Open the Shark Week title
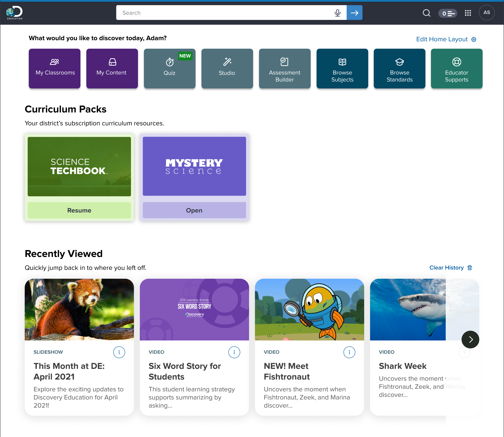Viewport: 504px width, 437px height. point(403,366)
